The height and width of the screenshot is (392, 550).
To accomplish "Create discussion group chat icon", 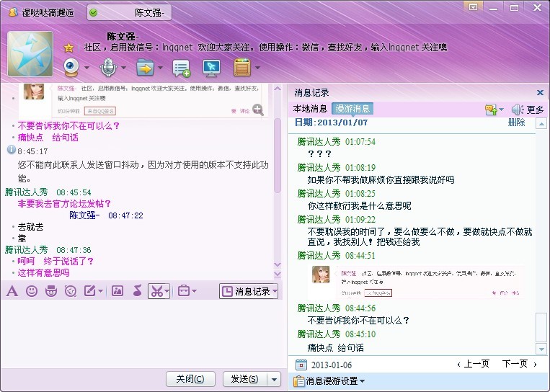I will 181,68.
